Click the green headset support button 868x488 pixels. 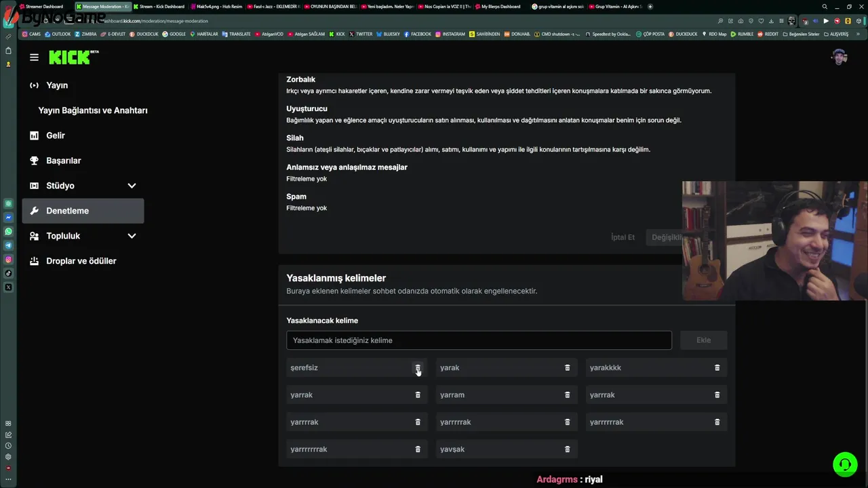click(x=845, y=464)
